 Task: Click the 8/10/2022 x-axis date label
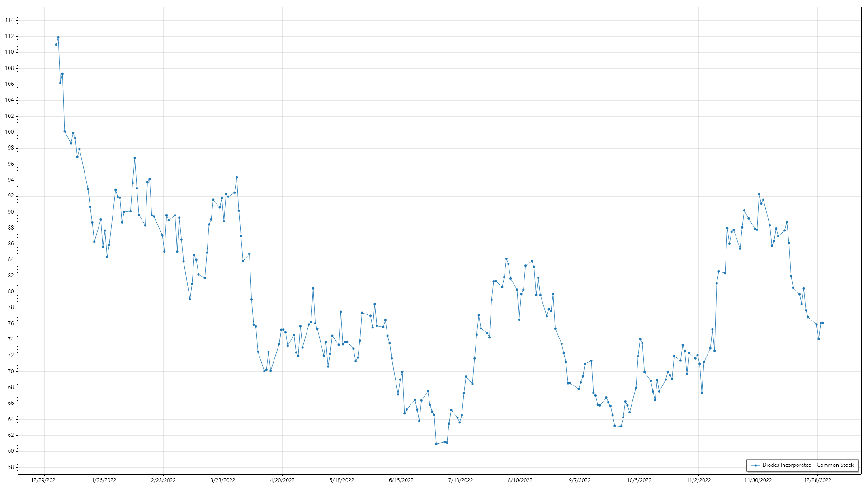(520, 480)
